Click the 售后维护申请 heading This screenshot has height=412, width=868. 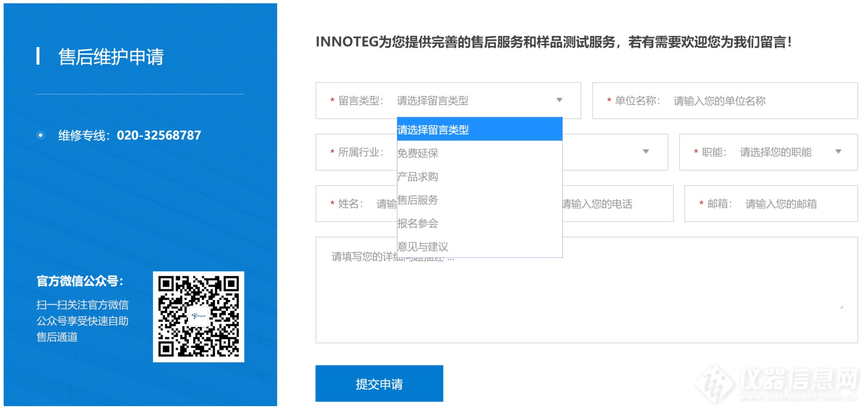111,57
